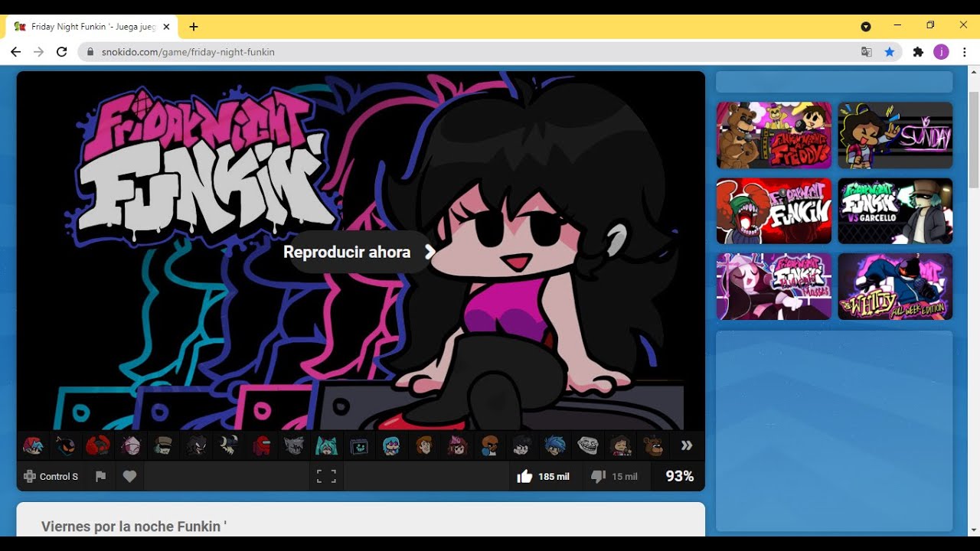Viewport: 980px width, 551px height.
Task: Click Reproducir ahora play button
Action: 358,252
